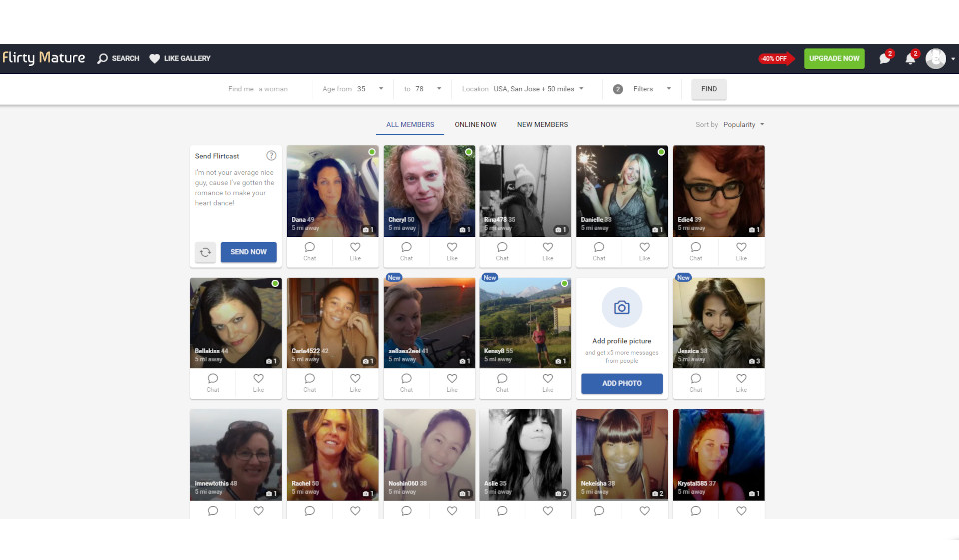Refresh the Flirtcast message text

[205, 252]
